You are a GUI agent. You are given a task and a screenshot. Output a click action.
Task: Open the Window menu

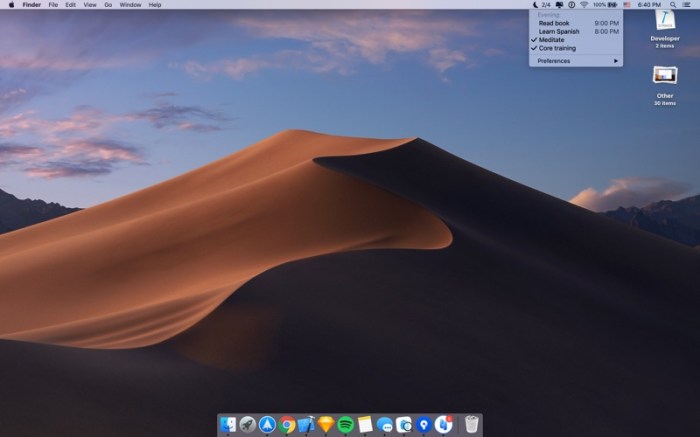(130, 5)
